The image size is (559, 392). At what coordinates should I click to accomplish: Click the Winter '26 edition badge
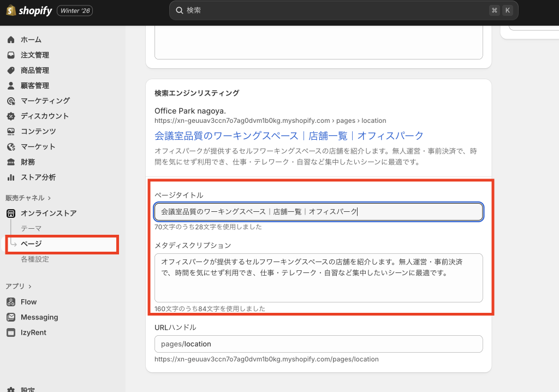[x=74, y=11]
